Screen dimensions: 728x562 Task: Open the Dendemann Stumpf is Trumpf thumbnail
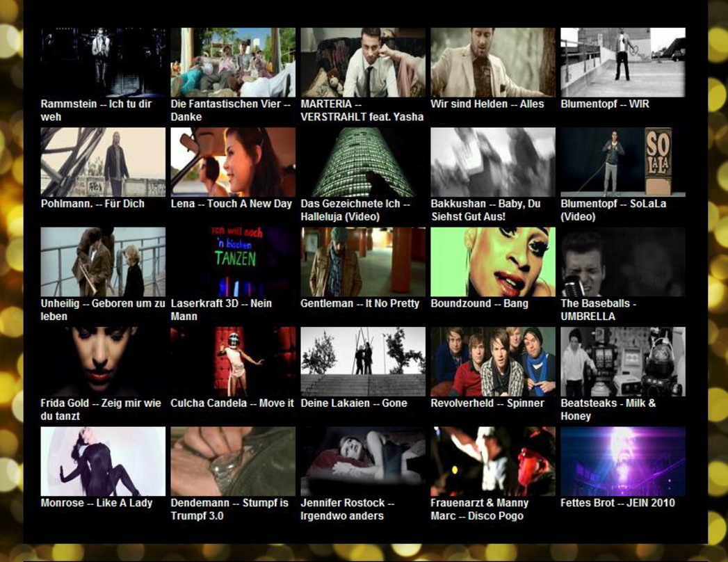coord(233,462)
